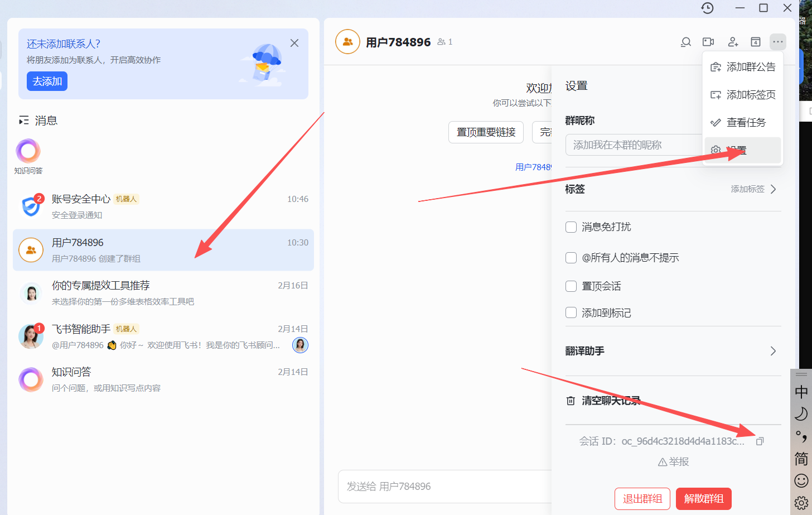Close the add contacts banner

(294, 43)
